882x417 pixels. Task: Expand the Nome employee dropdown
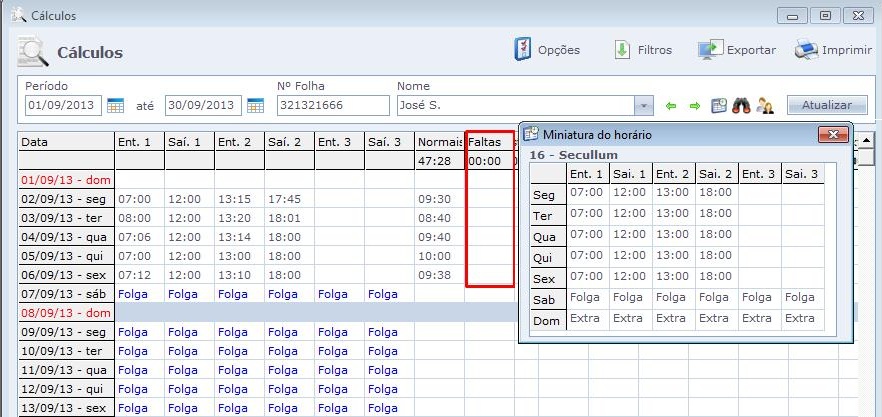pos(644,105)
